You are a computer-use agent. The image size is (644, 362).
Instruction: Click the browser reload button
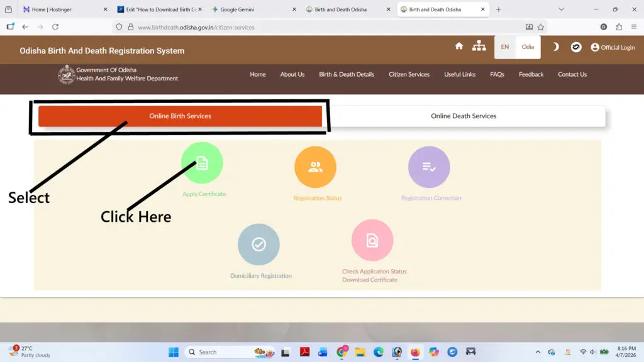[55, 27]
